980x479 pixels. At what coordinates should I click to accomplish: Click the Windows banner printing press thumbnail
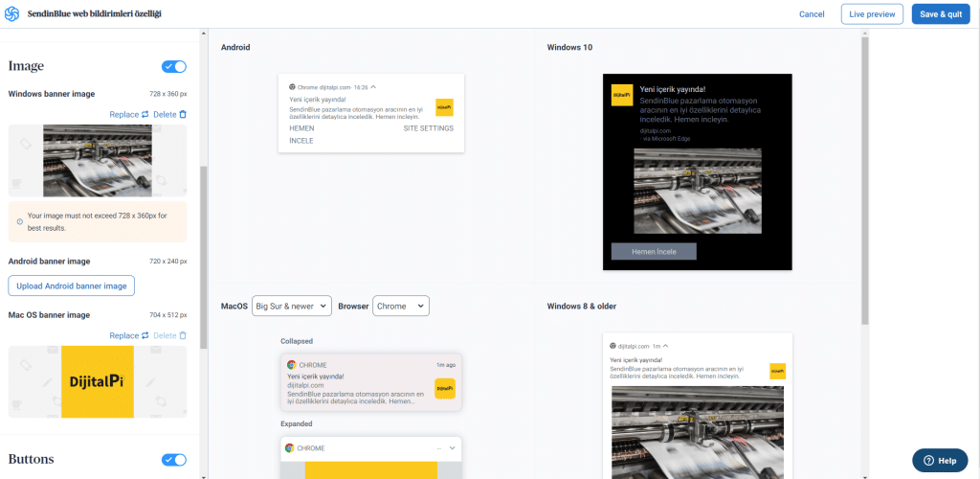click(97, 161)
